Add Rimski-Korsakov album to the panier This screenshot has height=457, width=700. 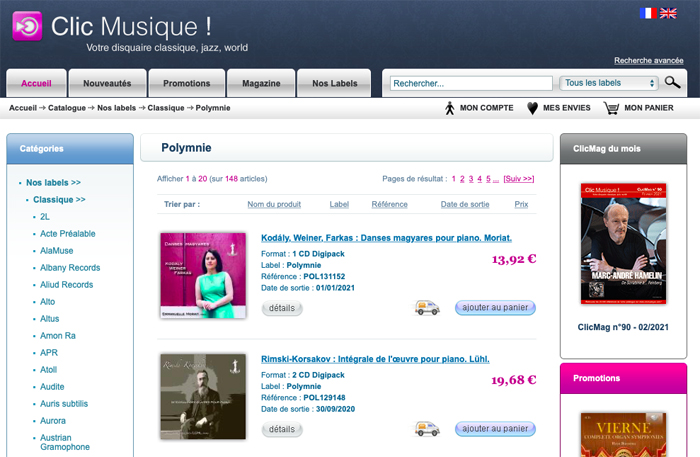pyautogui.click(x=495, y=428)
